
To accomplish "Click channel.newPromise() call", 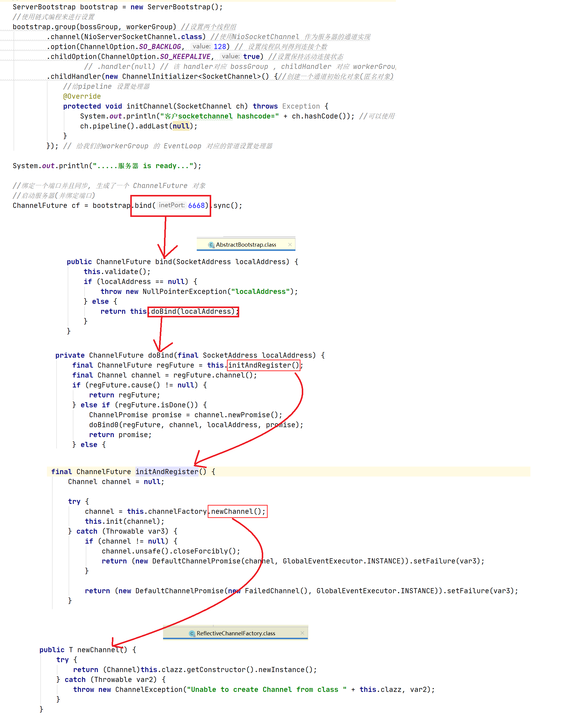I will pyautogui.click(x=236, y=415).
